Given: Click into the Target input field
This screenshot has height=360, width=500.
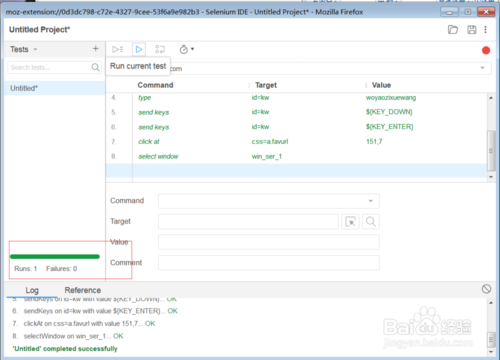Looking at the screenshot, I should [248, 222].
